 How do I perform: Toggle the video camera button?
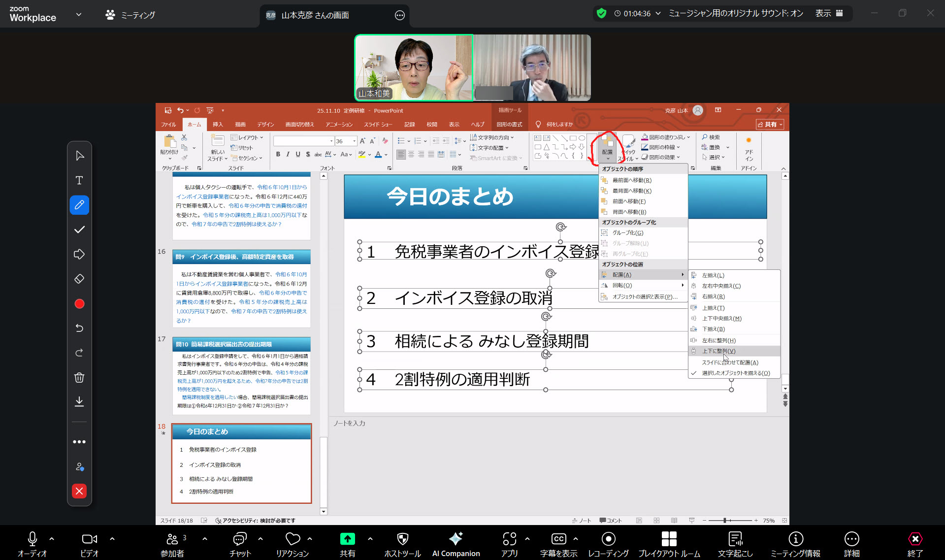pos(89,544)
